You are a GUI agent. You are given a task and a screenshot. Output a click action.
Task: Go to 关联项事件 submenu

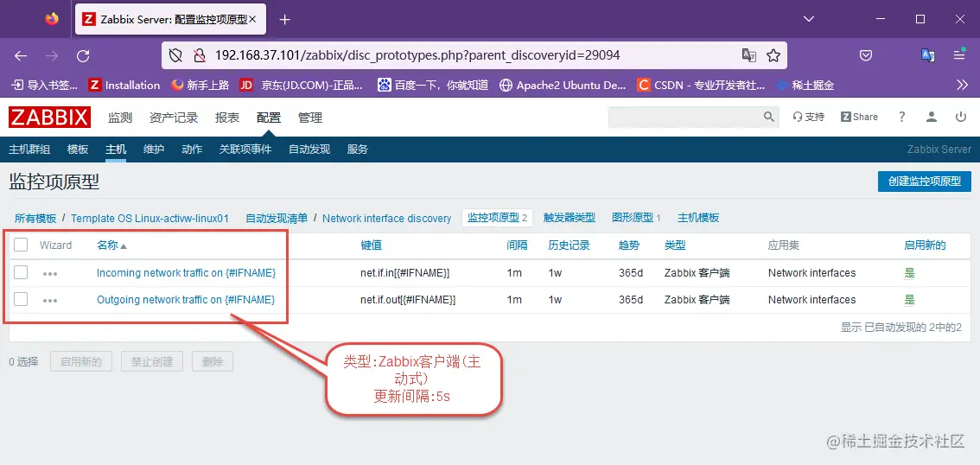245,150
